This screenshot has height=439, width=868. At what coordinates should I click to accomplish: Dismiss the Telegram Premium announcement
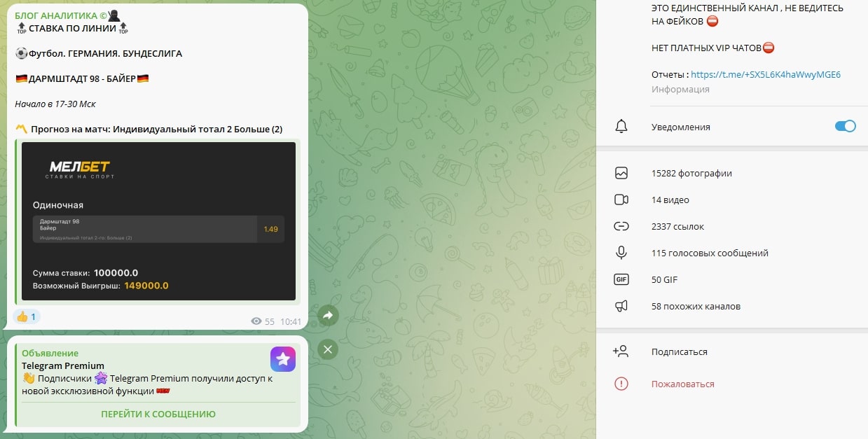coord(328,349)
